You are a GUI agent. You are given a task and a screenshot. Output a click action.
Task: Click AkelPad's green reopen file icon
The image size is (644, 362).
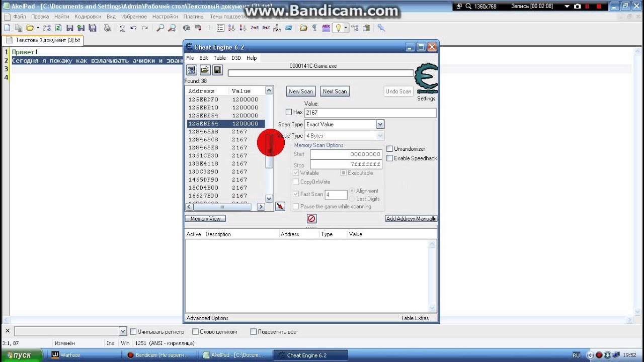pyautogui.click(x=58, y=28)
